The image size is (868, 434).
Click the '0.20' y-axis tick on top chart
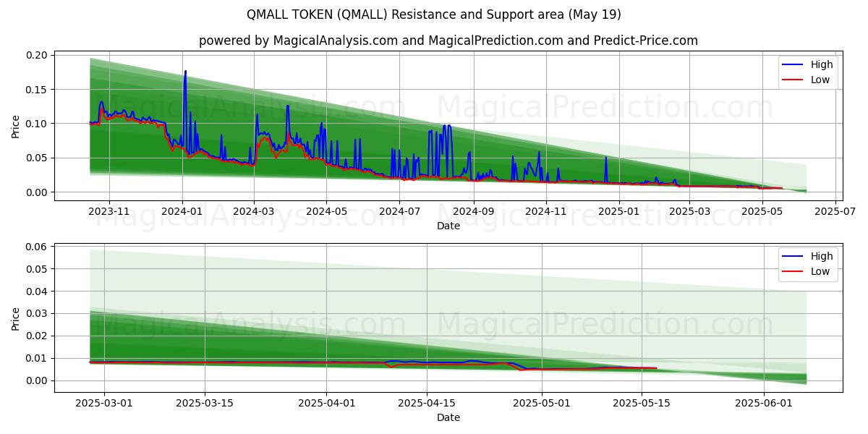click(x=38, y=55)
